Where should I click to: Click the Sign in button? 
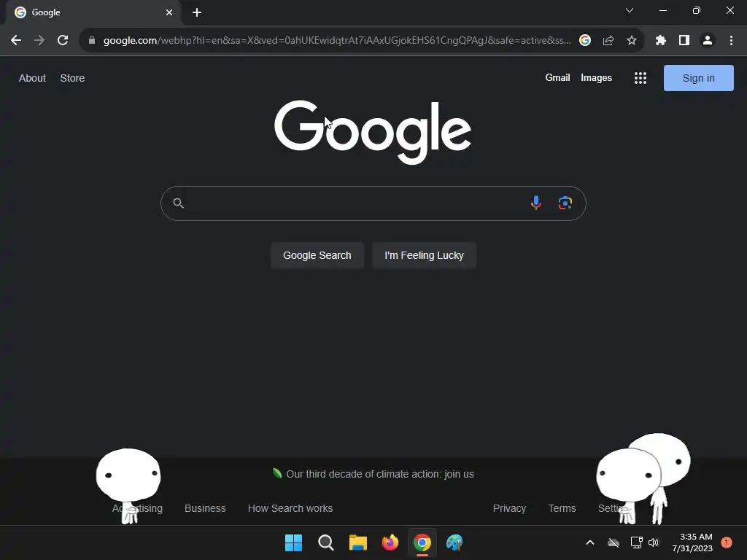tap(698, 78)
